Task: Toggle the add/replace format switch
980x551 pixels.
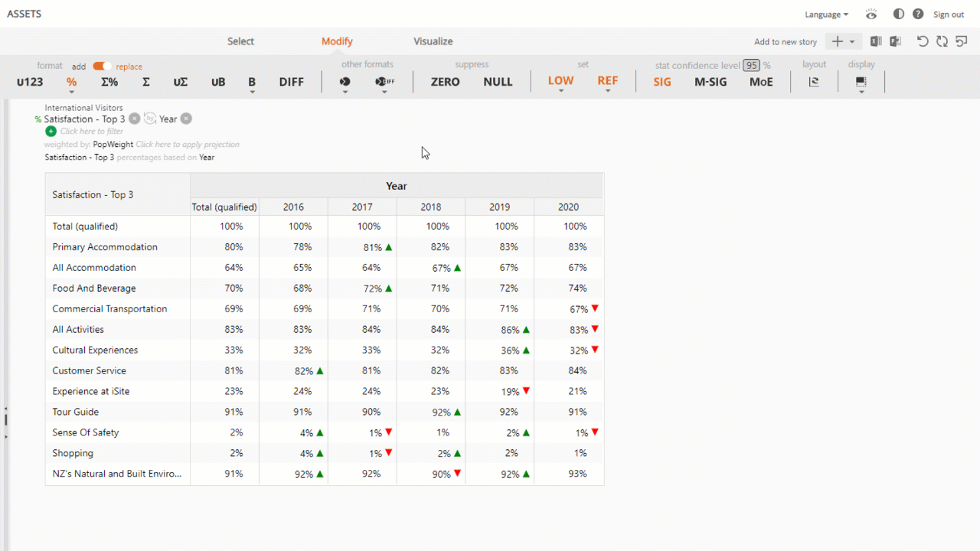Action: [x=102, y=67]
